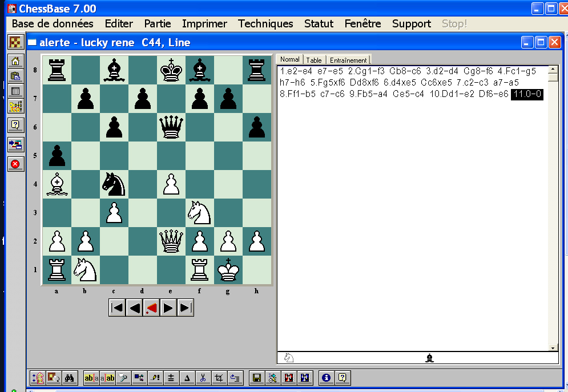Click the board with rotate arrow icon
The width and height of the screenshot is (568, 392).
point(54,378)
